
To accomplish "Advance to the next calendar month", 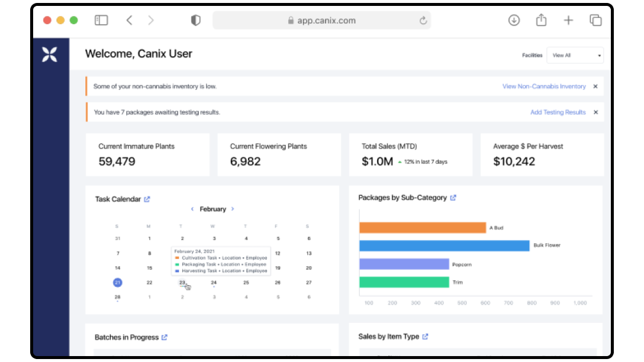I will coord(233,209).
